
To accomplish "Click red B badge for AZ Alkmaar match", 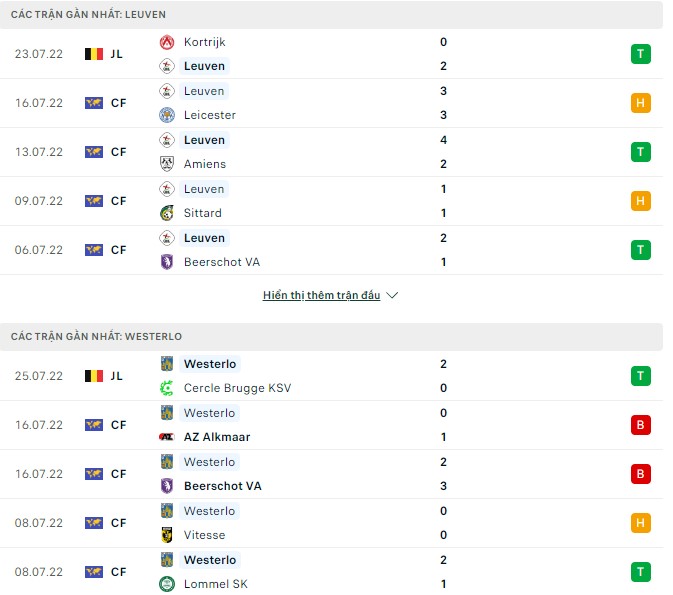I will (x=641, y=425).
